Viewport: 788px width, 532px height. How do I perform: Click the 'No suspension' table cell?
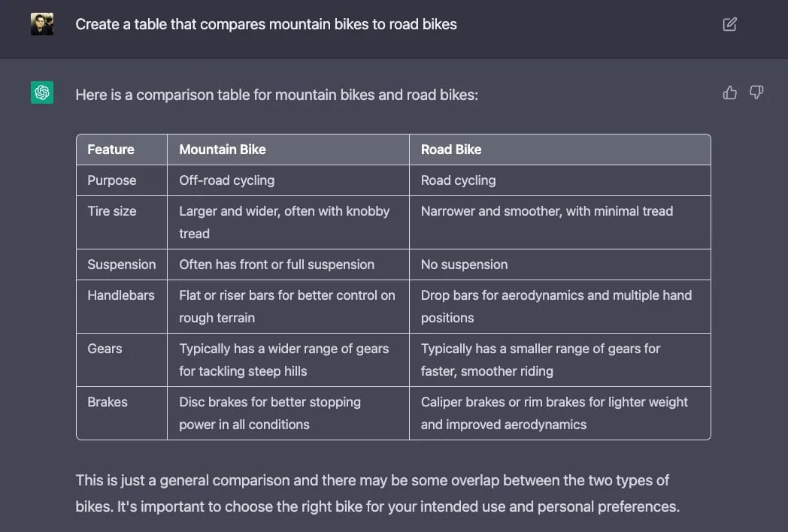pos(464,264)
